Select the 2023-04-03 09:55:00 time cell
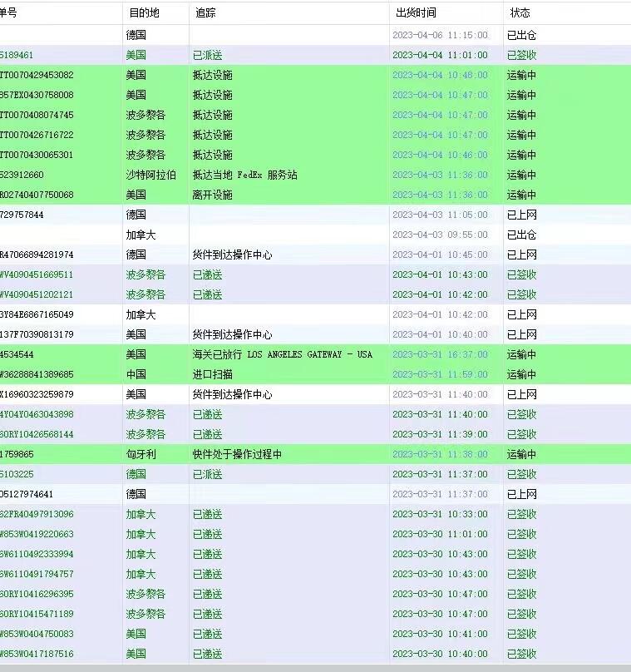This screenshot has height=672, width=631. 440,235
